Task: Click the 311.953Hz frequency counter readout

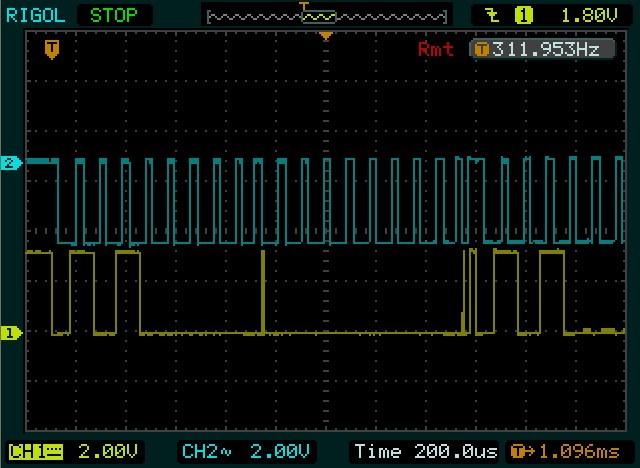Action: (x=547, y=49)
